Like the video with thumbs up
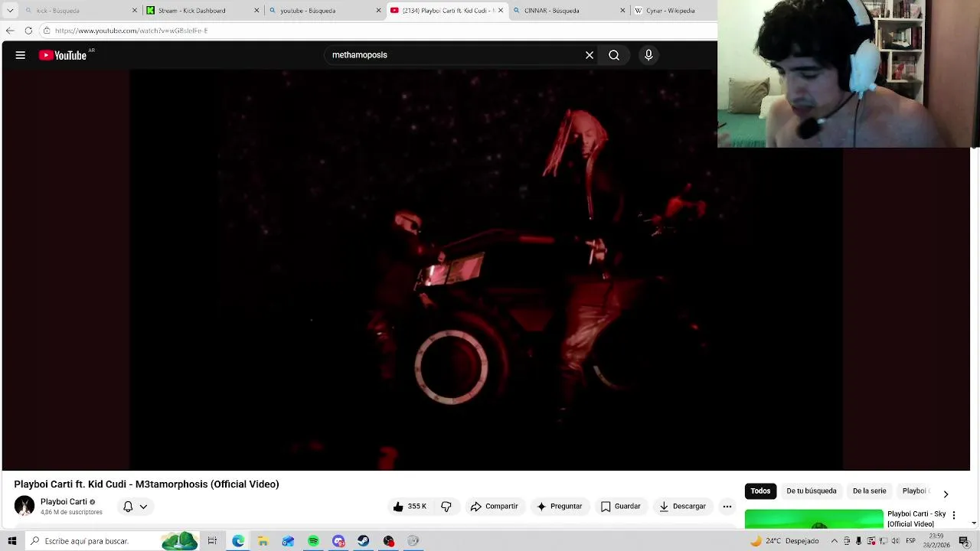 coord(410,507)
